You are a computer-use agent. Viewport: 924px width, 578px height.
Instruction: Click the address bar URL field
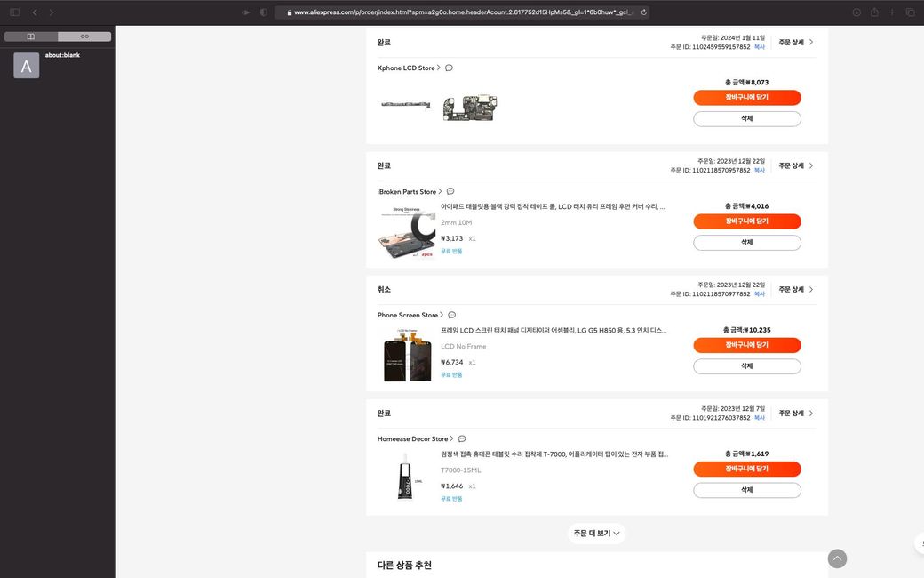(x=462, y=12)
